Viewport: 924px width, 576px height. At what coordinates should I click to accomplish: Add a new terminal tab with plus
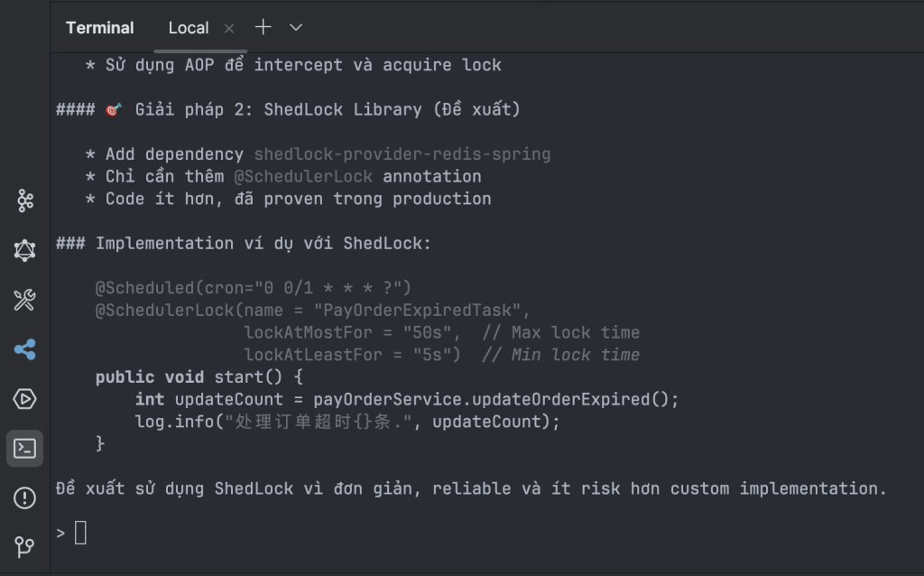pos(263,27)
